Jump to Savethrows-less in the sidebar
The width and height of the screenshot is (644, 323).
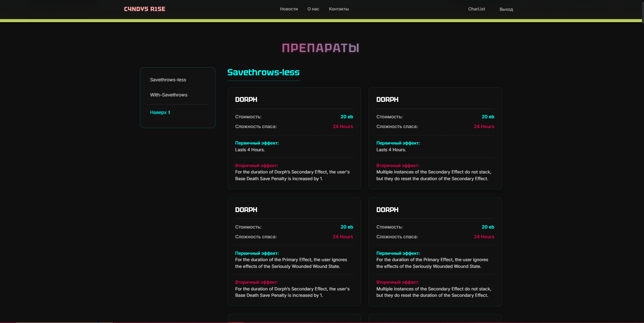(x=168, y=80)
